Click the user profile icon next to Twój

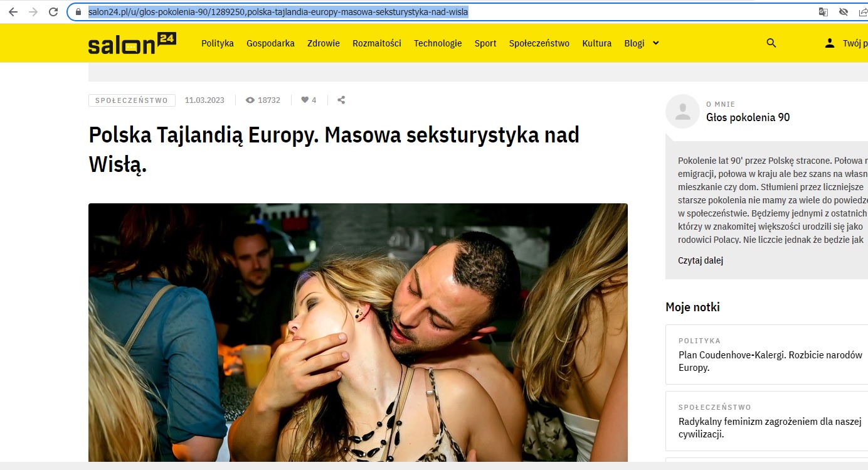click(x=830, y=43)
